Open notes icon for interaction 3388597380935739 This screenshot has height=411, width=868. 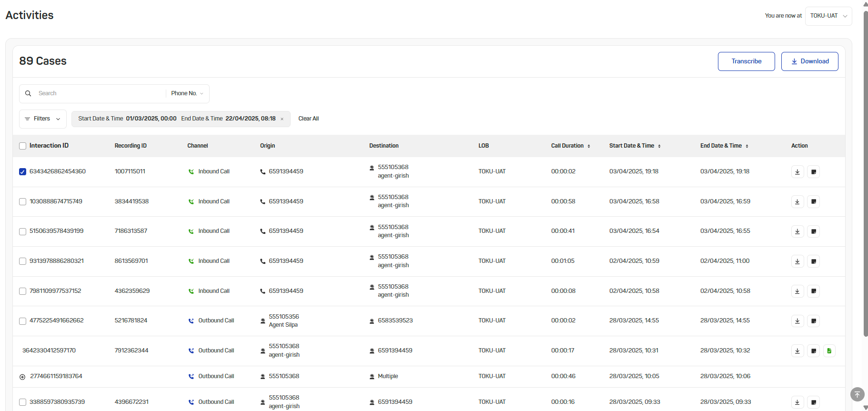pos(814,402)
